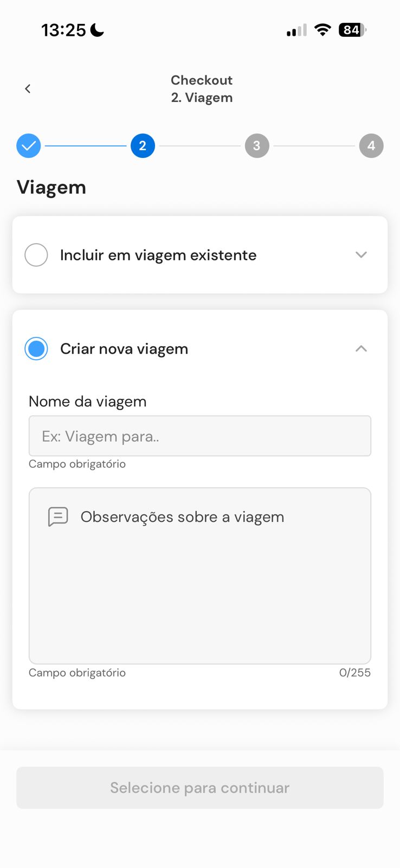Click the Observações sobre a viagem textarea
Image resolution: width=400 pixels, height=868 pixels.
click(x=200, y=576)
